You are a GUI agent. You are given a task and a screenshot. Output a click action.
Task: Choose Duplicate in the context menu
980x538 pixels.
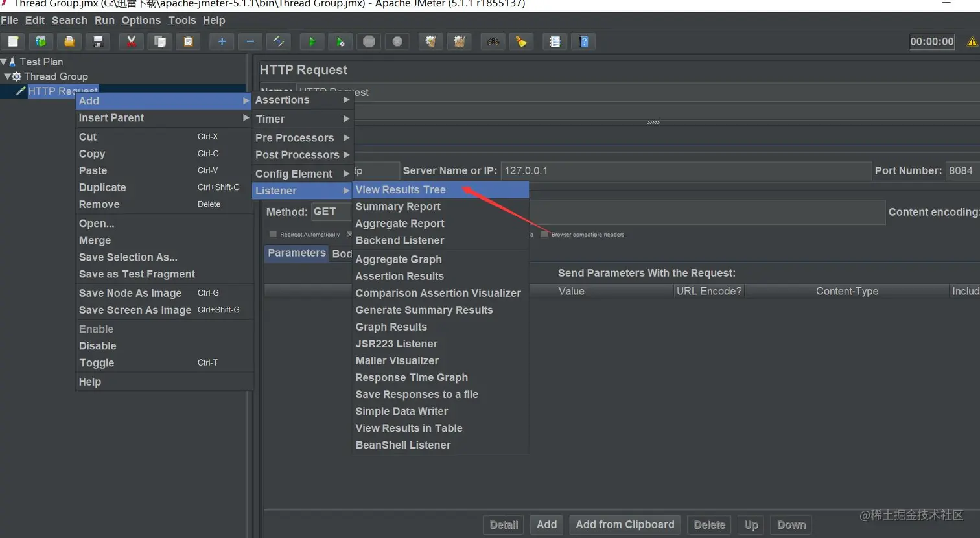pyautogui.click(x=164, y=187)
